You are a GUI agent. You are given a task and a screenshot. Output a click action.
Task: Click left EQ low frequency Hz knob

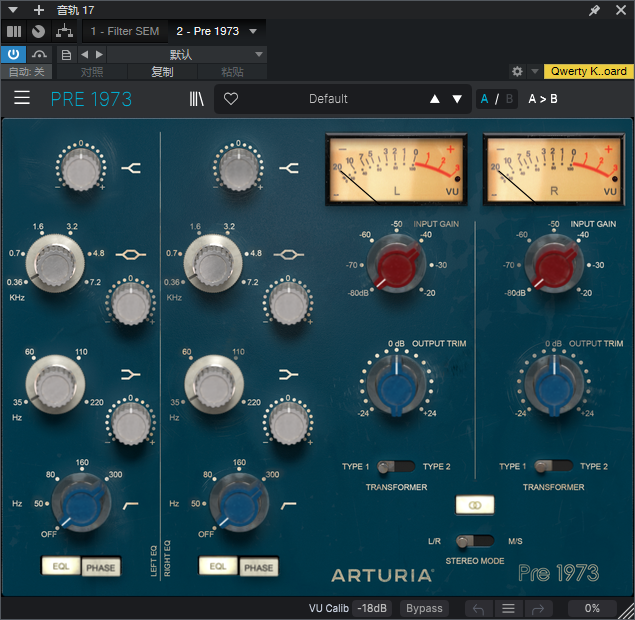[55, 384]
